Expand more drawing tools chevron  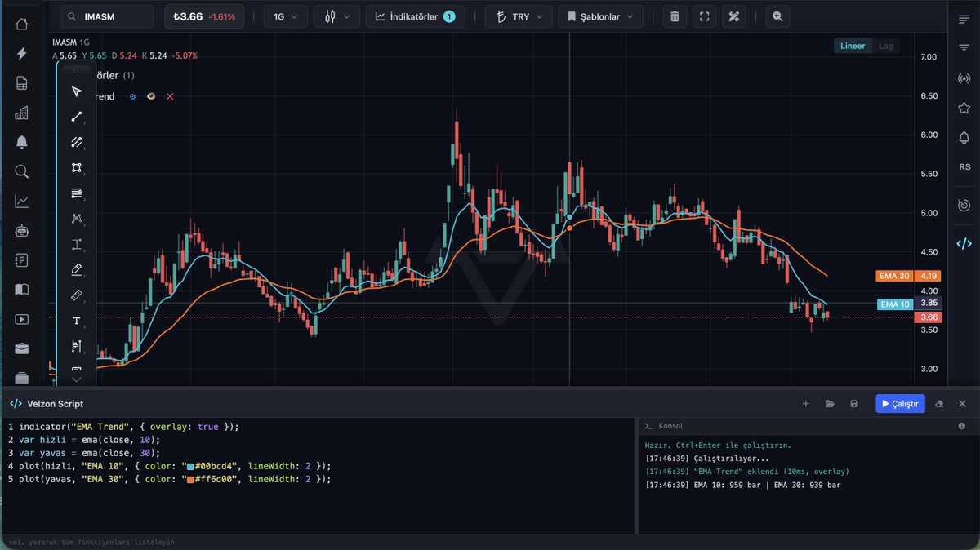click(77, 379)
